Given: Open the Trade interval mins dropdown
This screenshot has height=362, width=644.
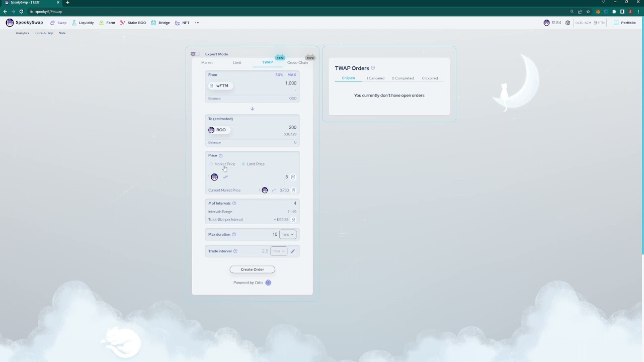Looking at the screenshot, I should pyautogui.click(x=278, y=251).
